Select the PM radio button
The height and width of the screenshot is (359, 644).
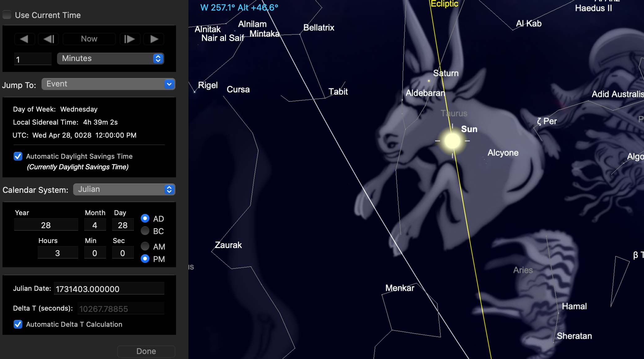(x=145, y=259)
